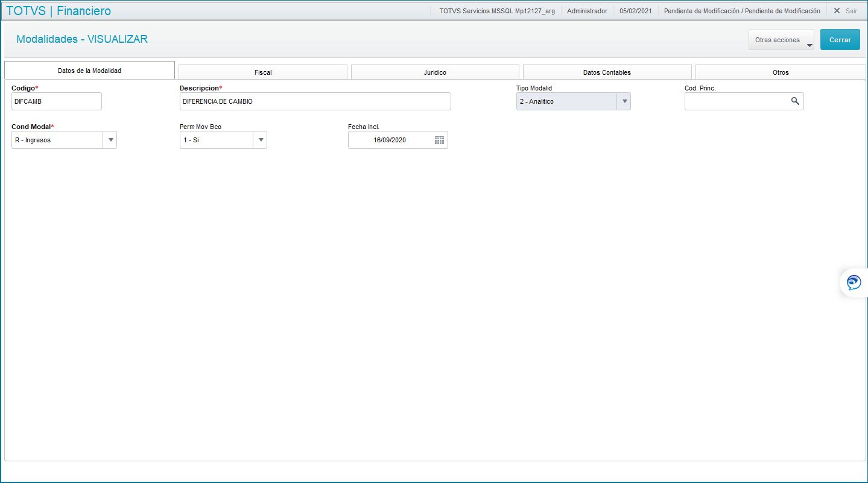
Task: Switch to the Juridico tab
Action: (x=435, y=72)
